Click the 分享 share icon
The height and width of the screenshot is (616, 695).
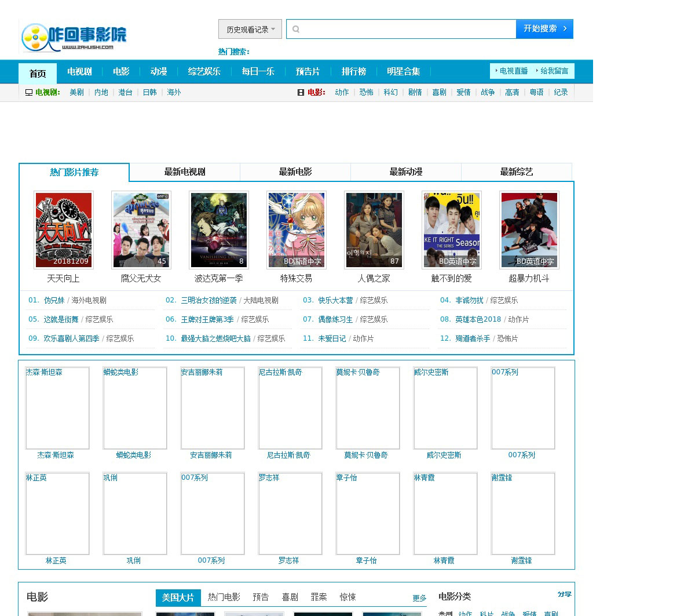564,595
